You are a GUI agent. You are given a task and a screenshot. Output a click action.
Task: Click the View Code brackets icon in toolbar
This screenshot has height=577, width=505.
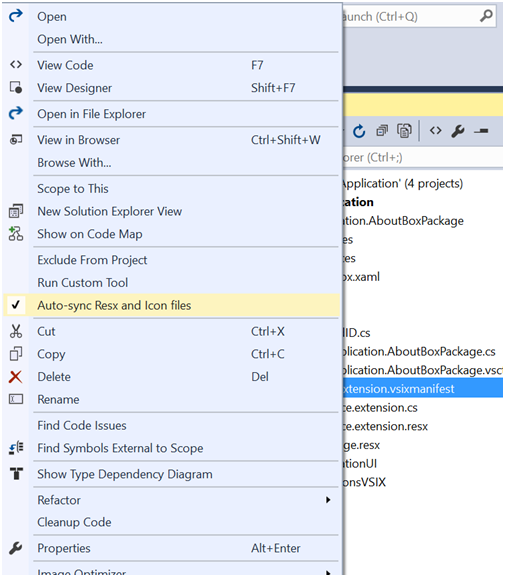(435, 131)
